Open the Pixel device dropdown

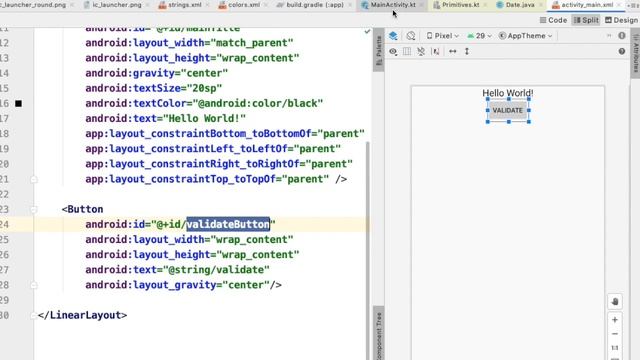pyautogui.click(x=443, y=36)
